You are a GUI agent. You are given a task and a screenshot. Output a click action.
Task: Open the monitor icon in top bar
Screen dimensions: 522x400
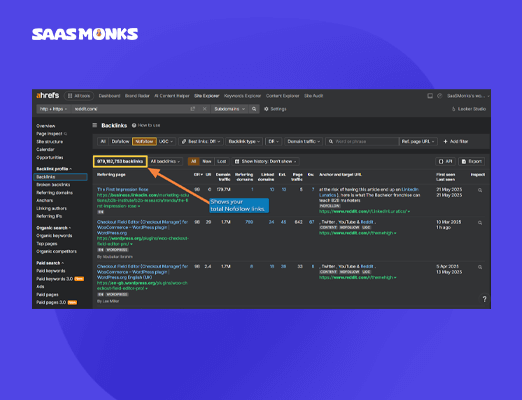click(x=430, y=96)
